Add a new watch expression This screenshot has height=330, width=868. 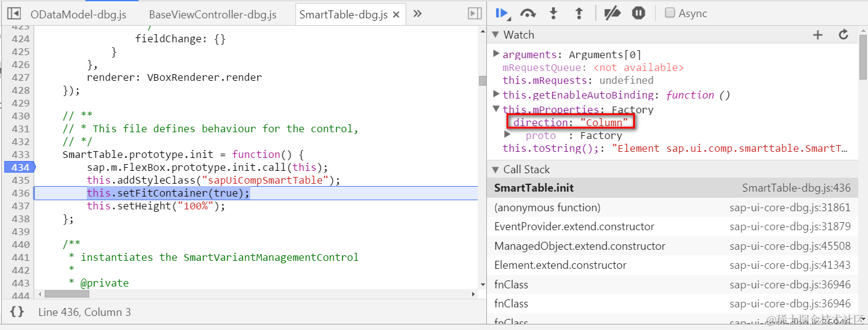(818, 35)
